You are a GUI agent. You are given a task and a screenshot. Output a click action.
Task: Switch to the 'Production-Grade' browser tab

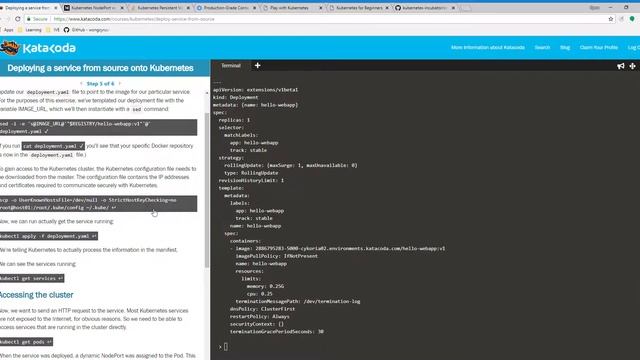point(226,8)
